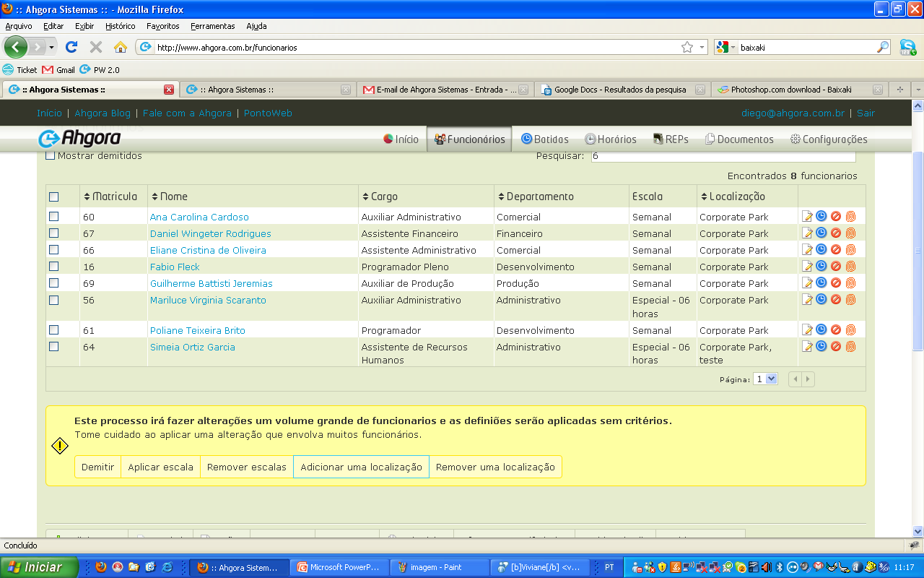Edit Simeia Ortiz Garcia via pencil icon
The width and height of the screenshot is (924, 578).
pos(808,347)
